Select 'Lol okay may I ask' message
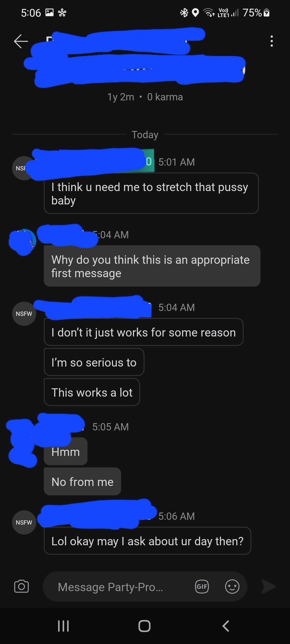Screen dimensions: 290x644 147,541
